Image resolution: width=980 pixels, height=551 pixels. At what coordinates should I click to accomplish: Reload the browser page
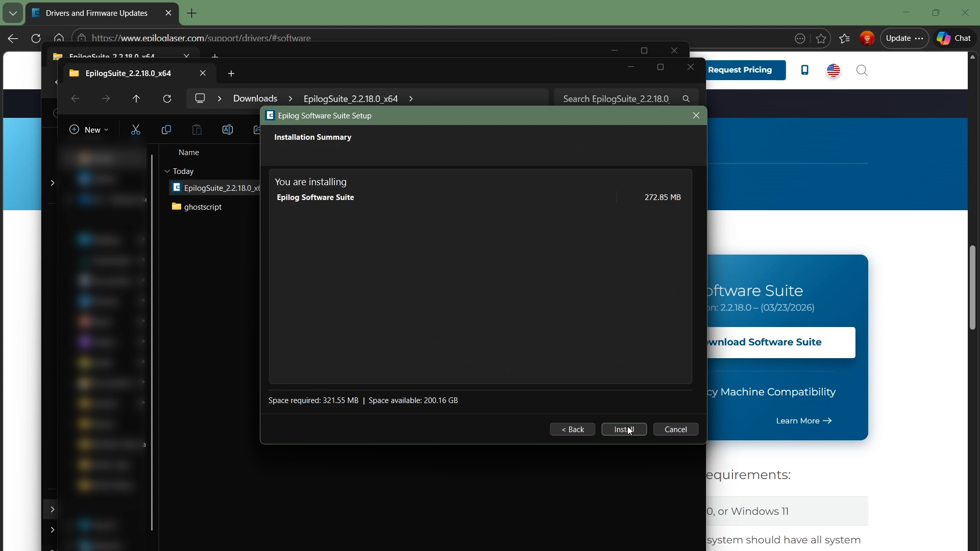tap(36, 39)
